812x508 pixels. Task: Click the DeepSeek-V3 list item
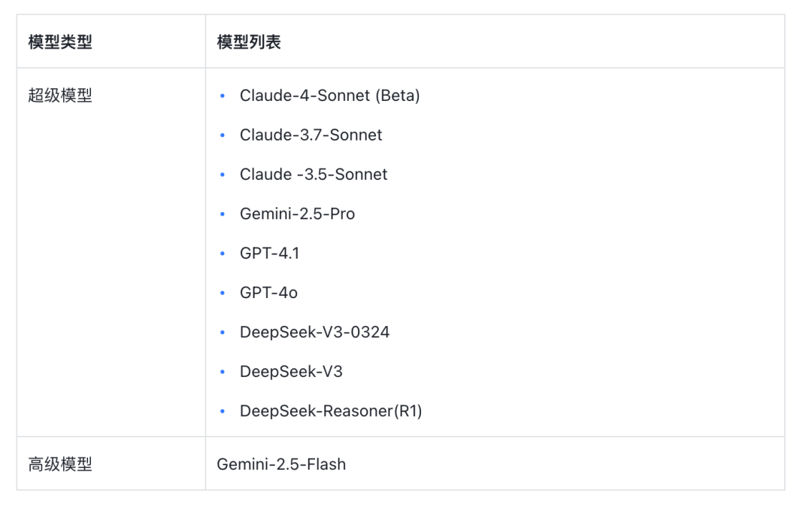pyautogui.click(x=291, y=372)
